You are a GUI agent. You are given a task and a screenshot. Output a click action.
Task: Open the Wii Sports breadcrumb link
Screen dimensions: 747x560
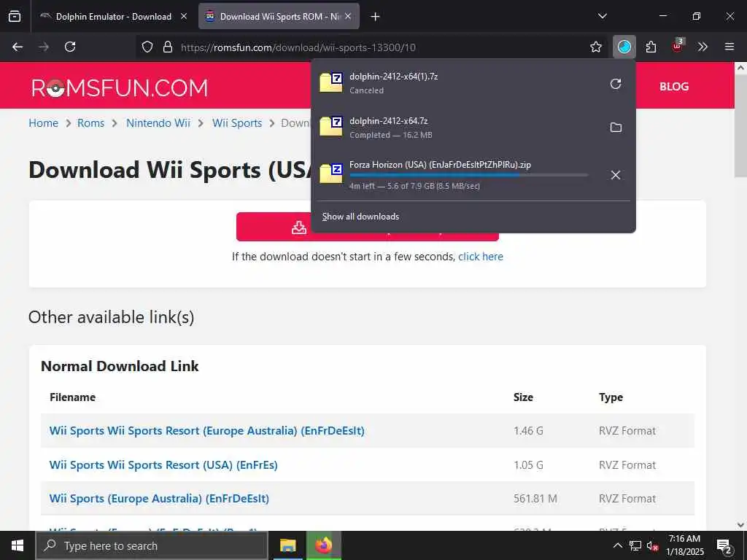(x=237, y=122)
